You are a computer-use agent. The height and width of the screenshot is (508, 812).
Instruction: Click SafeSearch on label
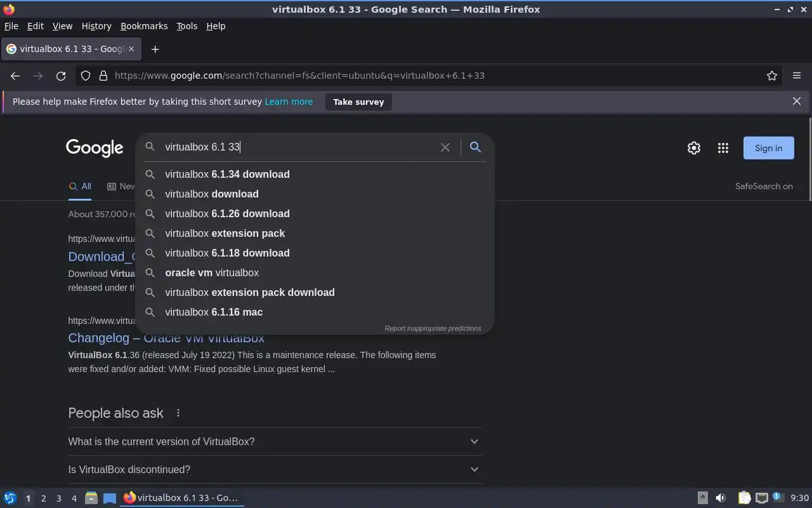764,186
